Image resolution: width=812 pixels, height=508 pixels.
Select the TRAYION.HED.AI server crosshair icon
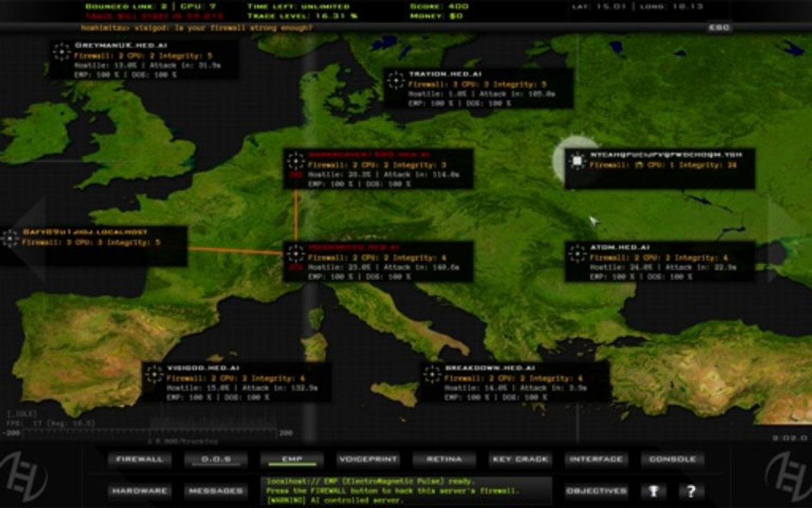point(396,80)
